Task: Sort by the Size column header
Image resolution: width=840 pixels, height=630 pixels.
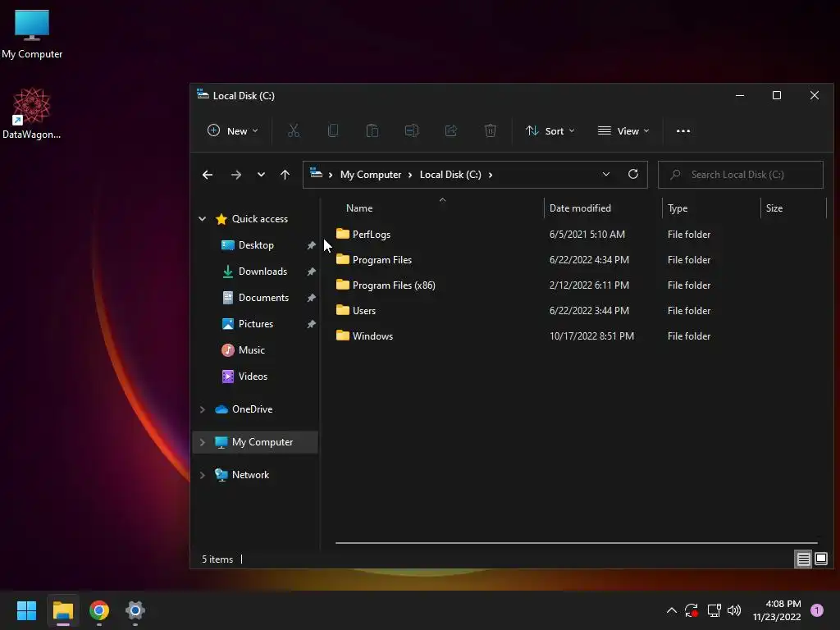Action: tap(774, 208)
